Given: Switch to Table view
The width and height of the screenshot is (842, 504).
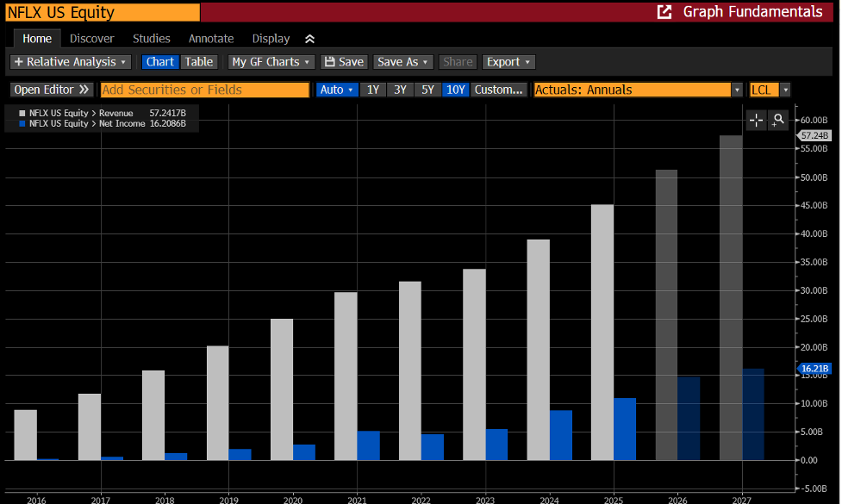Looking at the screenshot, I should point(199,62).
